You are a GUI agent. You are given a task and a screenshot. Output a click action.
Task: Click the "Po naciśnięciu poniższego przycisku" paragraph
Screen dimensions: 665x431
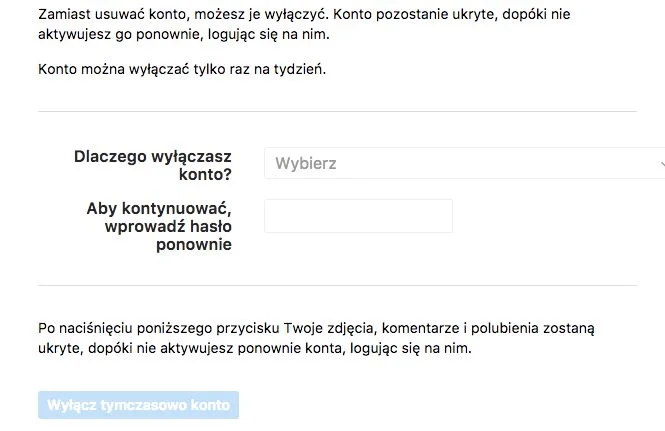[x=316, y=338]
